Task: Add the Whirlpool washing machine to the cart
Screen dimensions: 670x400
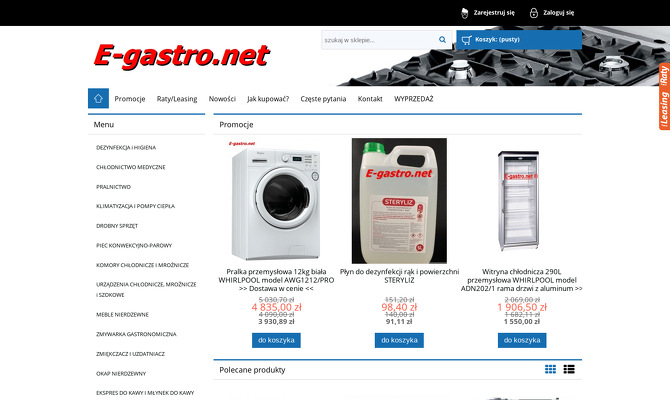Action: coord(276,340)
